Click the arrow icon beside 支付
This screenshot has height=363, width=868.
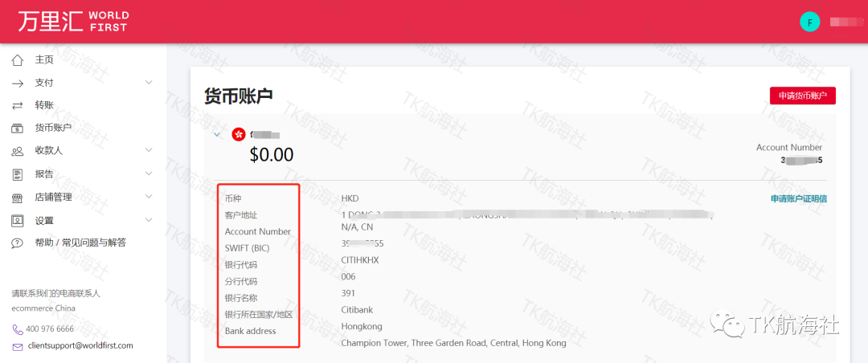point(18,83)
